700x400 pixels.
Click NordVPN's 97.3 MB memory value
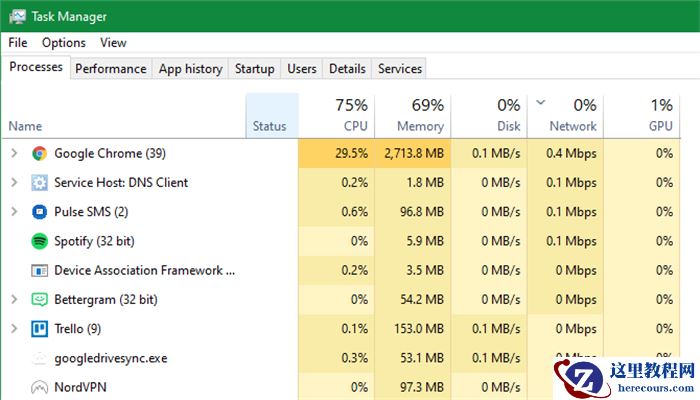pyautogui.click(x=422, y=388)
